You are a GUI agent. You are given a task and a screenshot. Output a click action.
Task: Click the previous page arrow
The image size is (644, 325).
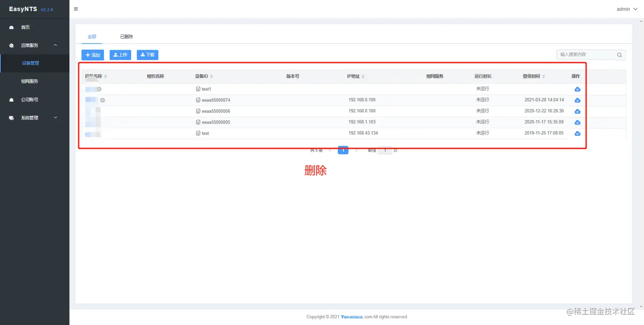[330, 150]
